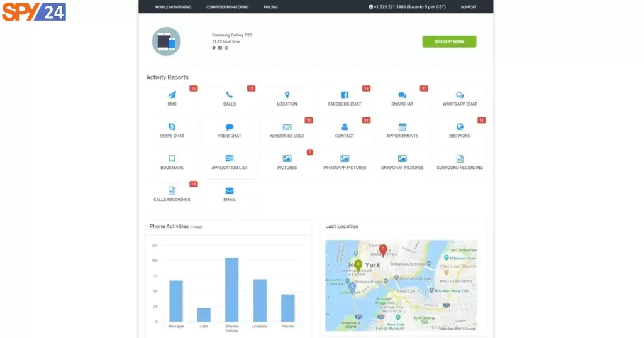Open the Surround Recording report
The height and width of the screenshot is (338, 644).
(460, 163)
